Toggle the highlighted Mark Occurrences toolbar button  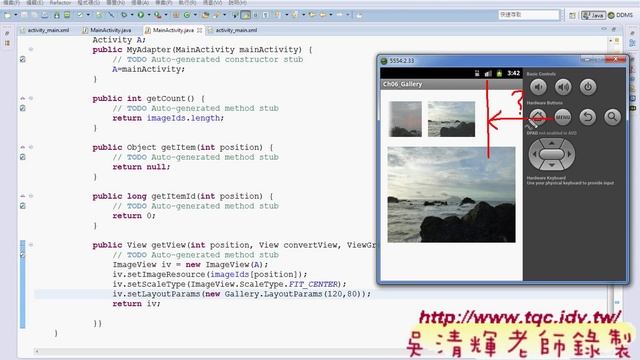[245, 15]
